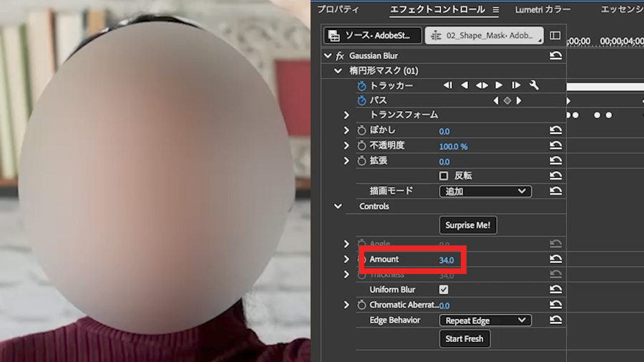The image size is (644, 362).
Task: Reset 反転 parameter
Action: tap(555, 176)
